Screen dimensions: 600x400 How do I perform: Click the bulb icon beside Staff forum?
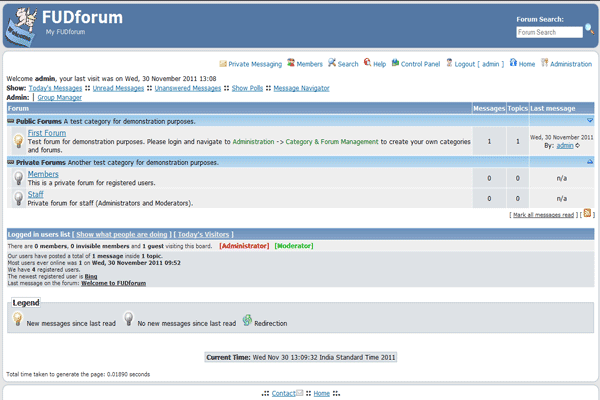18,198
